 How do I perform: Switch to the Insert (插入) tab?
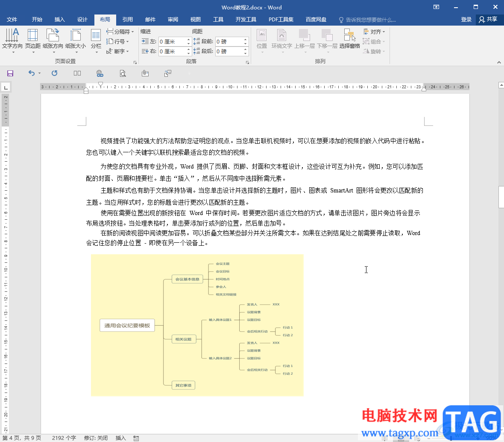[x=59, y=20]
